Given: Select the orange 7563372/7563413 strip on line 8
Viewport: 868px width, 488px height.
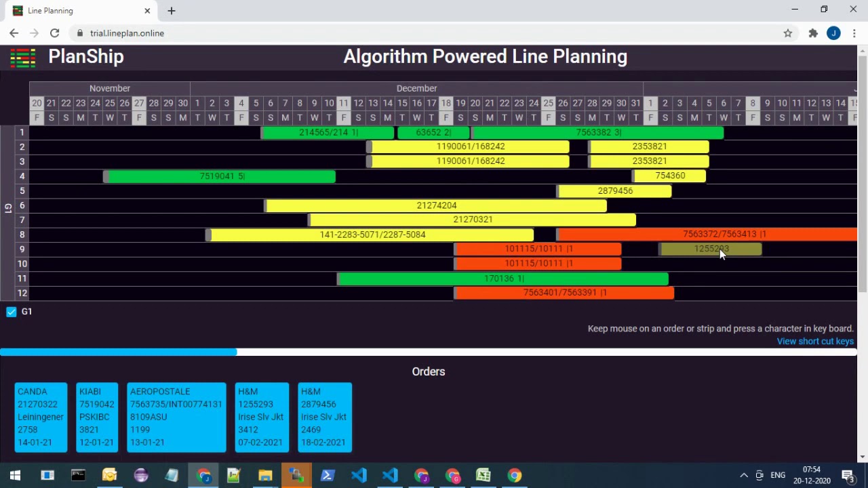Looking at the screenshot, I should (707, 235).
